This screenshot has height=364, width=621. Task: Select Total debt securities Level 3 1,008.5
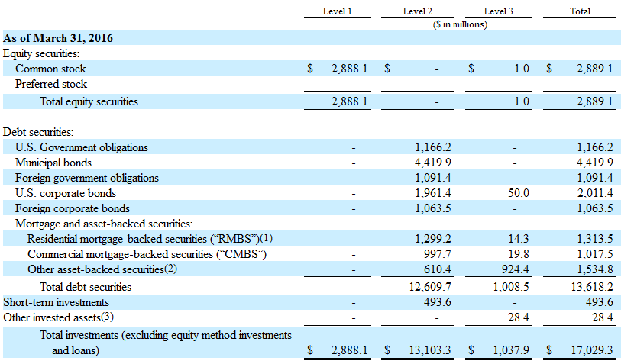click(511, 287)
